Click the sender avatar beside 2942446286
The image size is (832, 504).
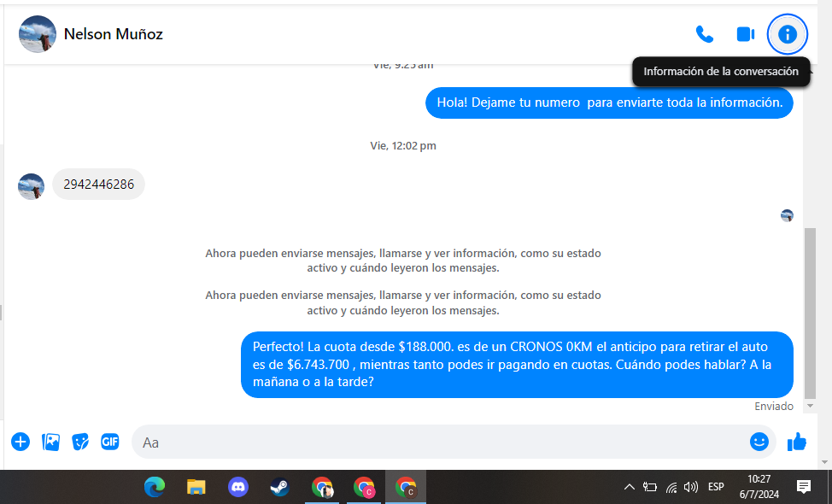click(32, 187)
